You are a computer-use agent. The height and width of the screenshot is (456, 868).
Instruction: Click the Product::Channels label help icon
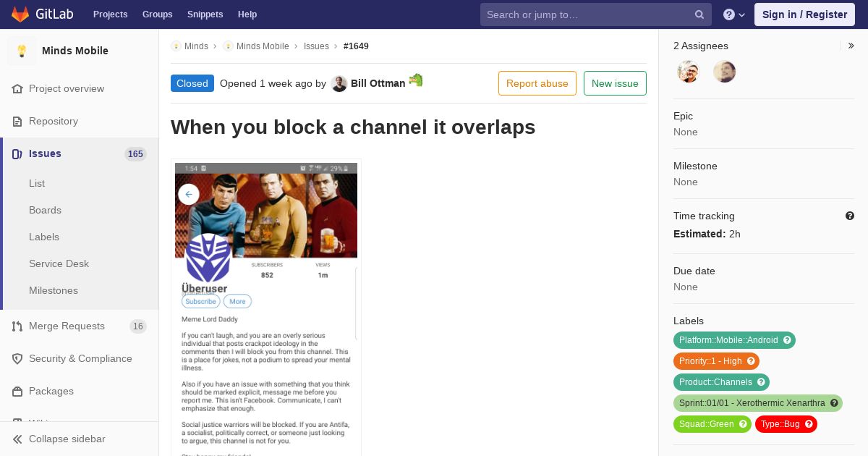(x=761, y=382)
